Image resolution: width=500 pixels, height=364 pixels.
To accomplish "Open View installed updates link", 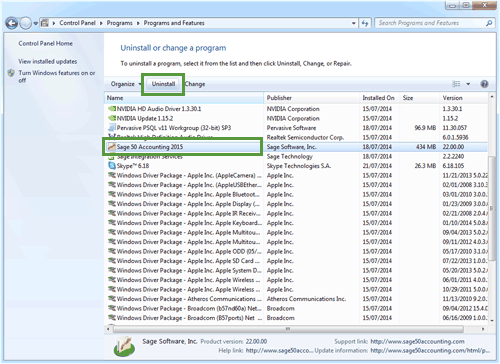I will (48, 61).
